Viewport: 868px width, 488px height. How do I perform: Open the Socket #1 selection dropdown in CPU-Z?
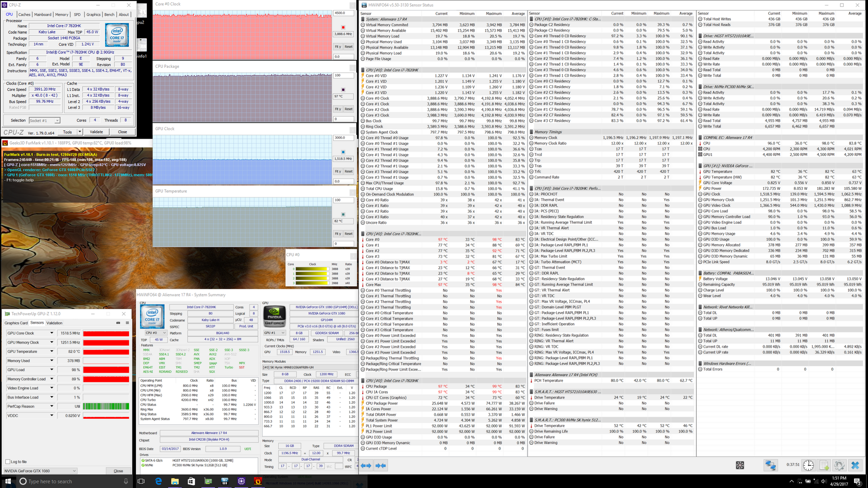[44, 121]
